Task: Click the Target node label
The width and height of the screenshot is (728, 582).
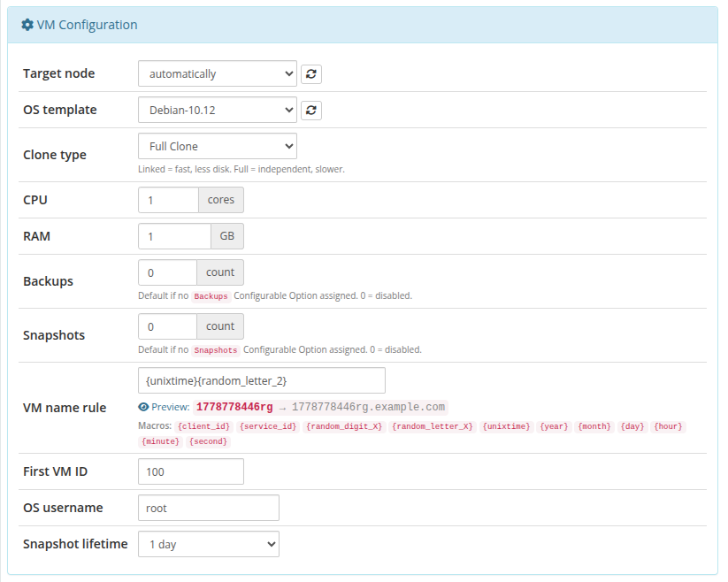Action: pyautogui.click(x=59, y=73)
